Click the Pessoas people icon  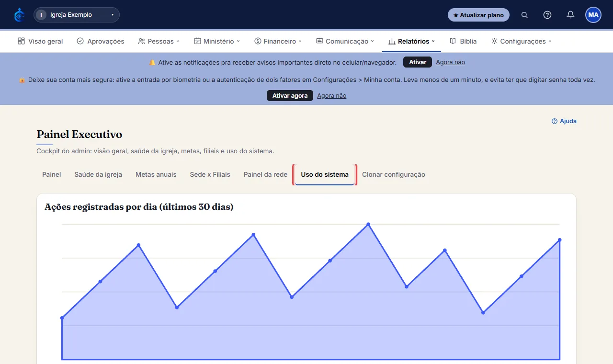pyautogui.click(x=141, y=41)
